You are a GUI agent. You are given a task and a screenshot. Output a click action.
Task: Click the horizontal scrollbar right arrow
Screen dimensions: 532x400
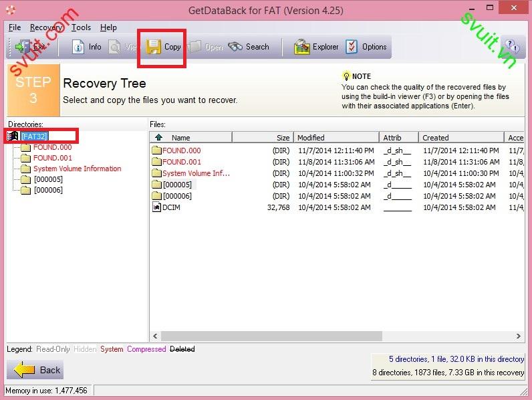point(518,336)
